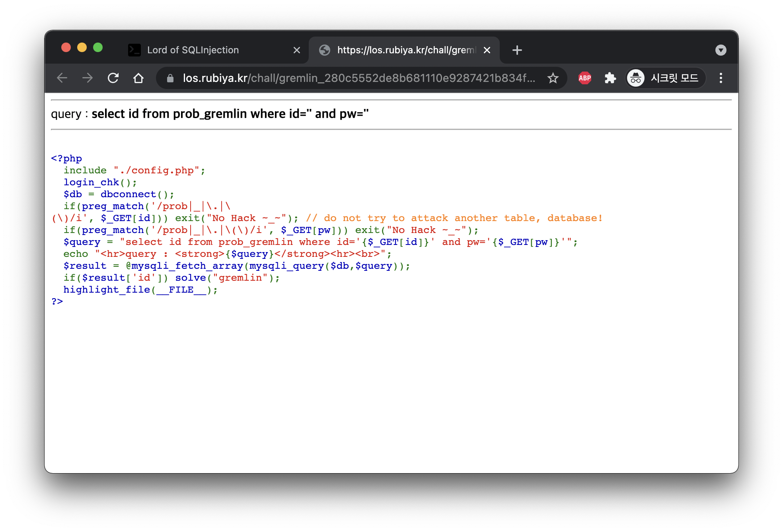The height and width of the screenshot is (532, 783).
Task: Expand the tab search dropdown arrow
Action: tap(721, 50)
